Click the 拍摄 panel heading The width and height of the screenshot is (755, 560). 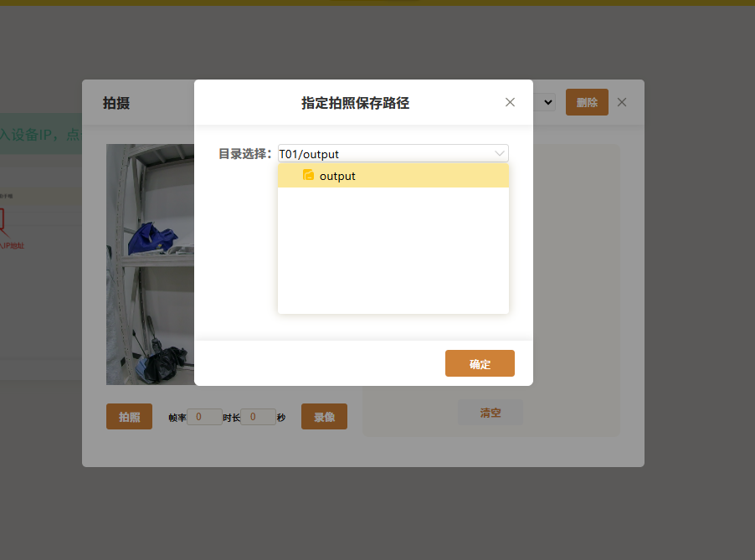[x=116, y=103]
